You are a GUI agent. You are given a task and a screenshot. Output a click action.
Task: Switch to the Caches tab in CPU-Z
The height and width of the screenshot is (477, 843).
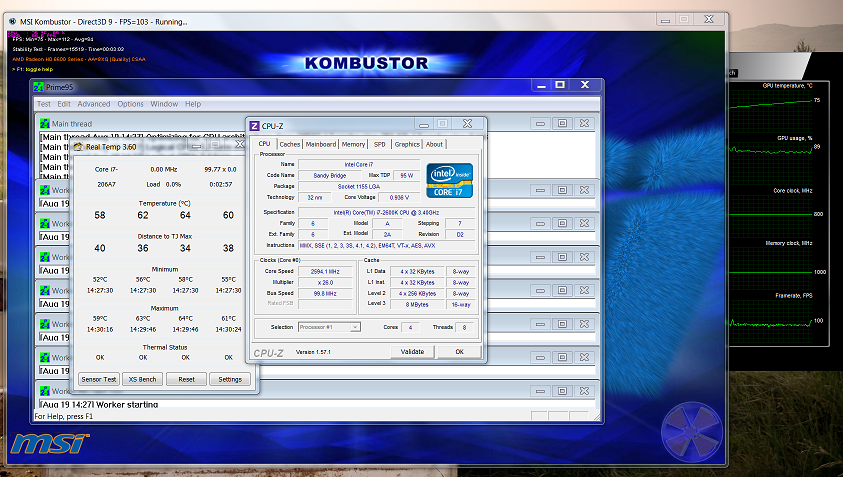pyautogui.click(x=290, y=144)
